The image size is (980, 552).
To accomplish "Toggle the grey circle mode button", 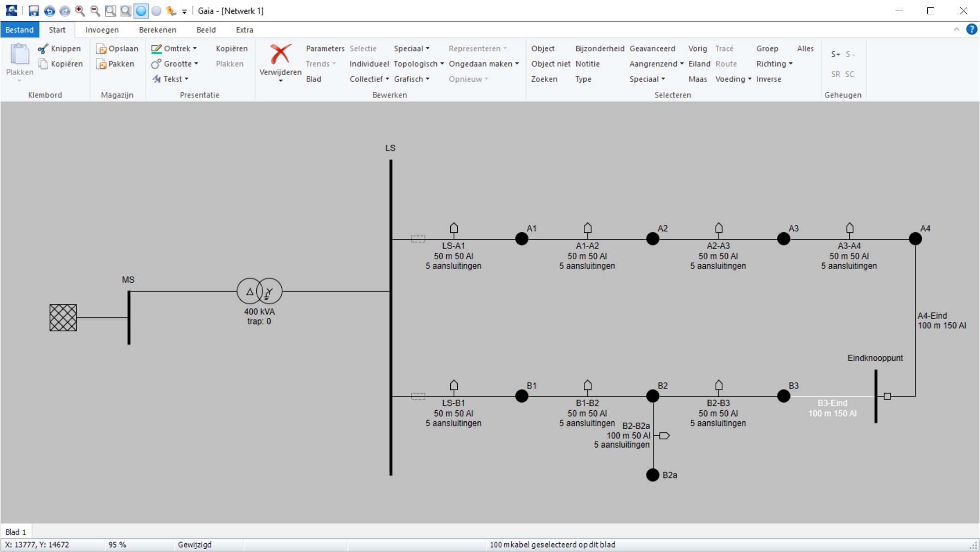I will [157, 11].
